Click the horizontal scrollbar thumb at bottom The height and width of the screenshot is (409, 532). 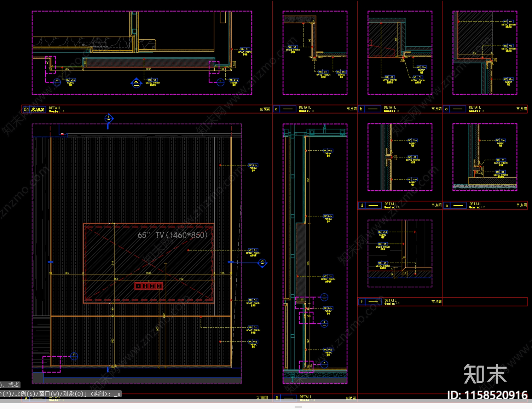coord(298,407)
